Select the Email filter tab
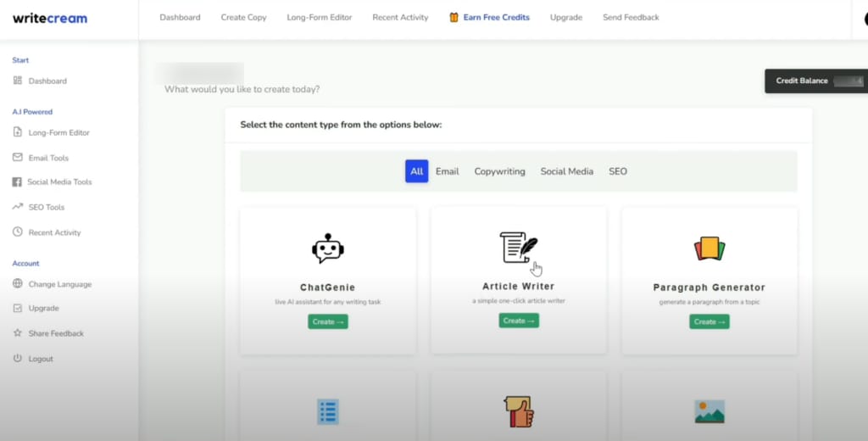 tap(448, 171)
